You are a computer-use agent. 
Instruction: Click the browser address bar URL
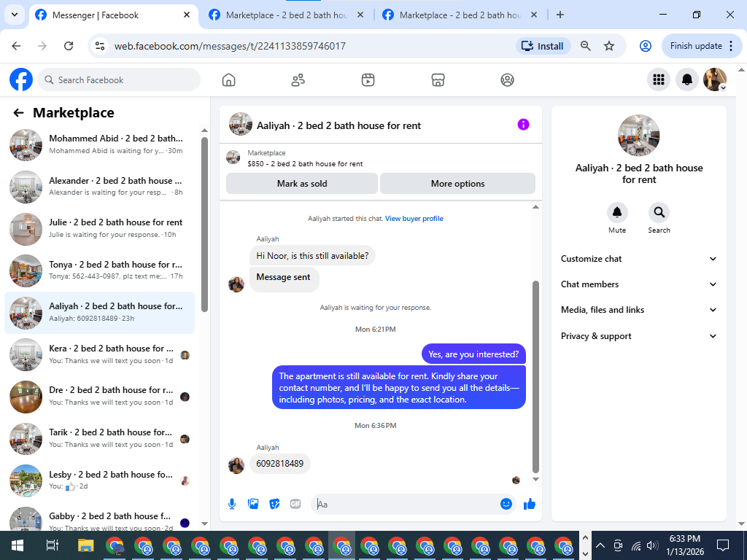230,46
